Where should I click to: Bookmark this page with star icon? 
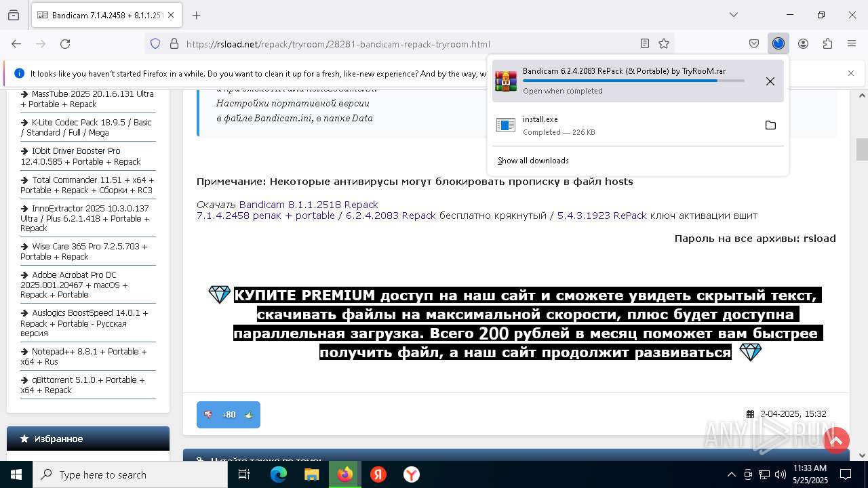pos(664,43)
